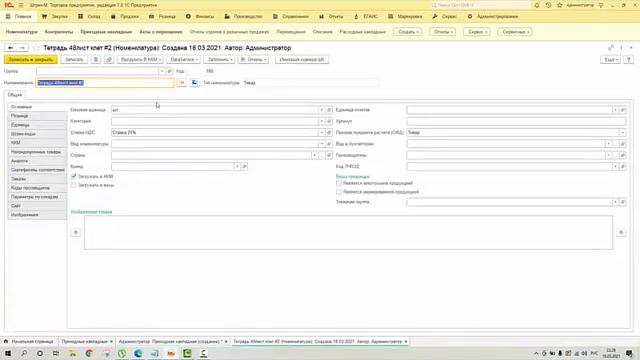Click the link icon at form top right
The width and height of the screenshot is (640, 360).
pyautogui.click(x=611, y=48)
